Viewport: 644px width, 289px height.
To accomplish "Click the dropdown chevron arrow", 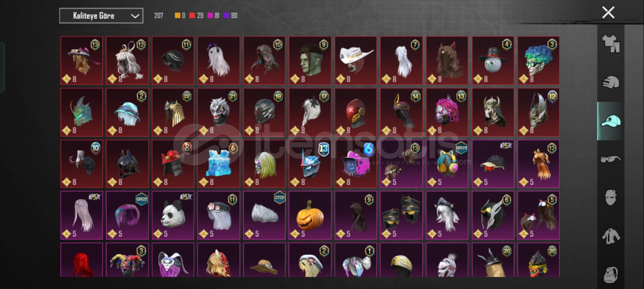I will click(x=135, y=16).
